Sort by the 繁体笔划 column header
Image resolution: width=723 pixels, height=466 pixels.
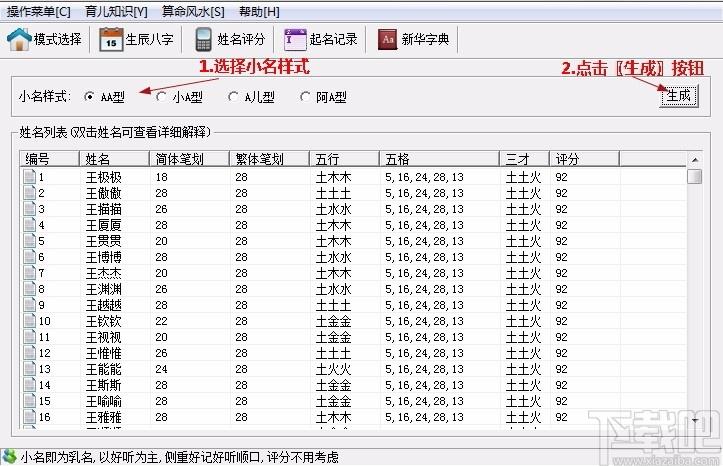pyautogui.click(x=269, y=159)
